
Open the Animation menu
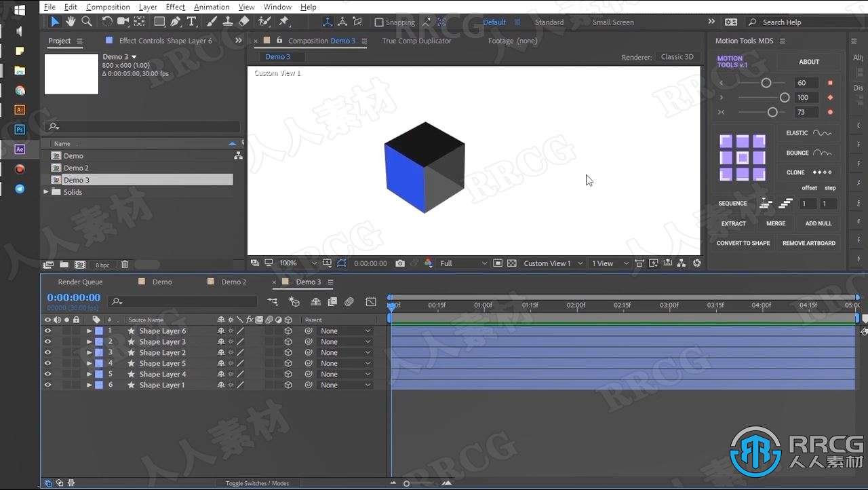(212, 7)
